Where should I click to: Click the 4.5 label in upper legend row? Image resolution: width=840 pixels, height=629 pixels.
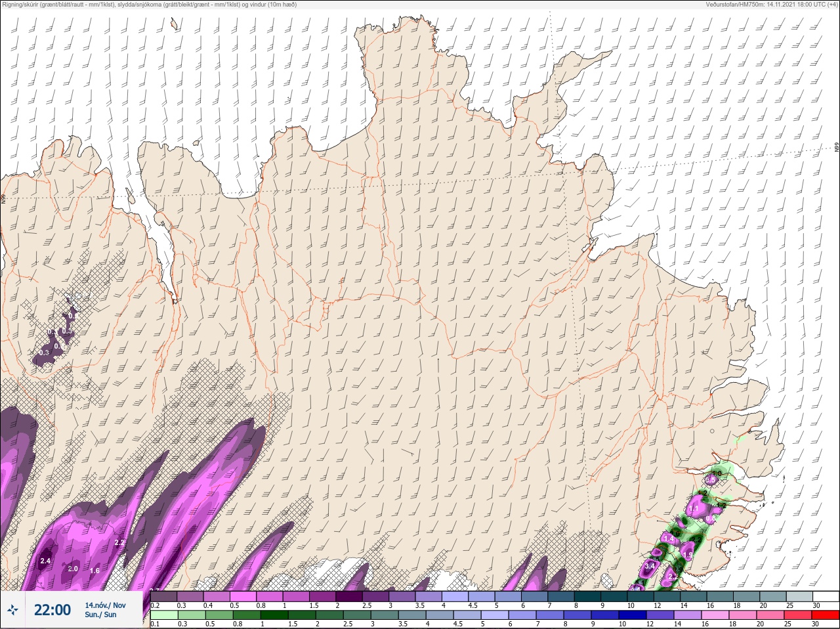click(472, 605)
